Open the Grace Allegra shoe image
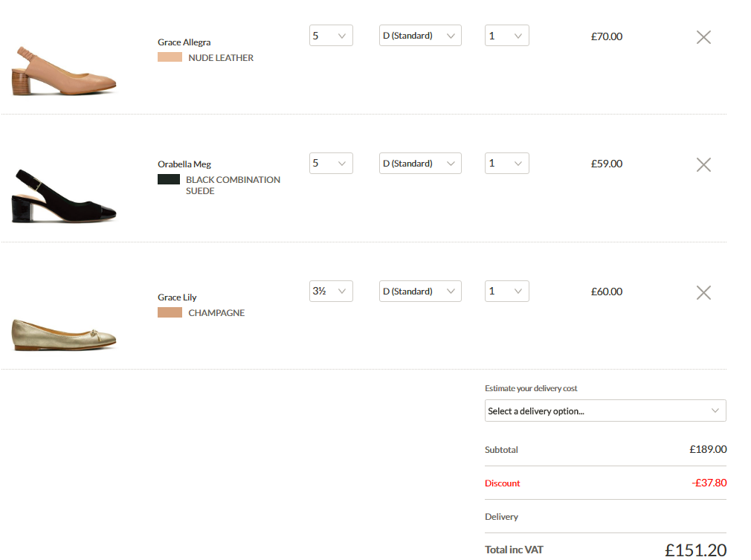The image size is (751, 560). coord(65,71)
